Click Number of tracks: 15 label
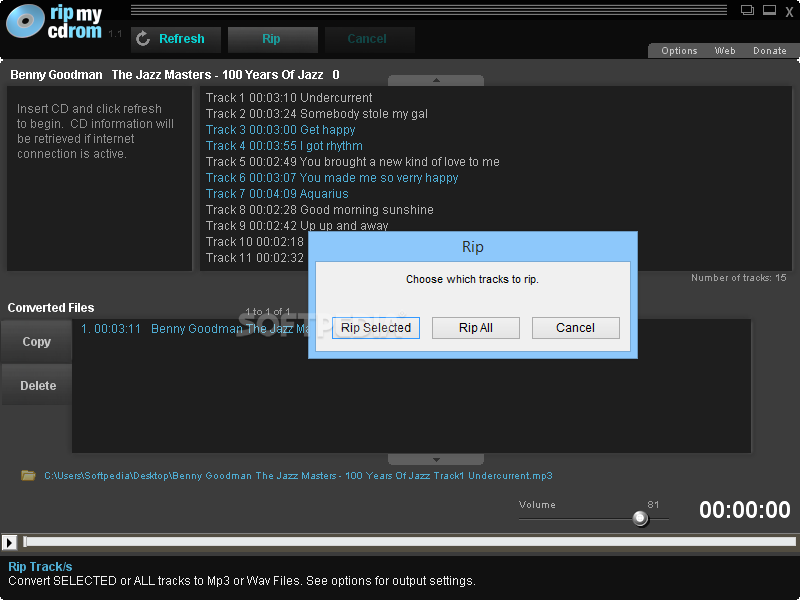 tap(738, 278)
